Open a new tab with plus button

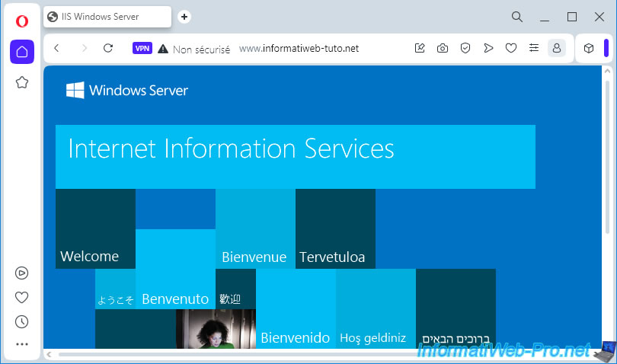[x=184, y=17]
